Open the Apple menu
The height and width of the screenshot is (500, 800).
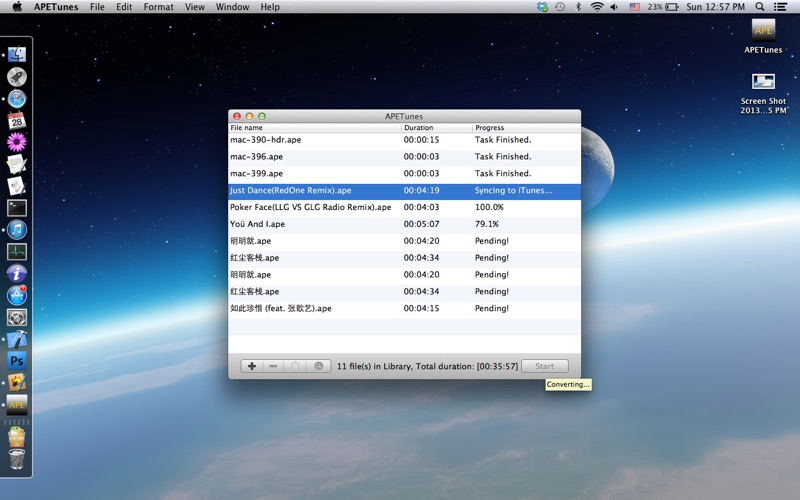click(x=17, y=7)
